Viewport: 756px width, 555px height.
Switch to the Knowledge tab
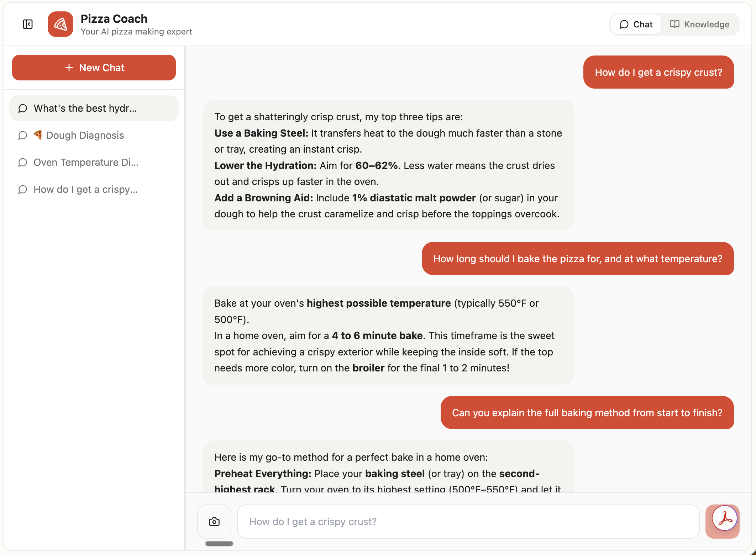[x=700, y=24]
